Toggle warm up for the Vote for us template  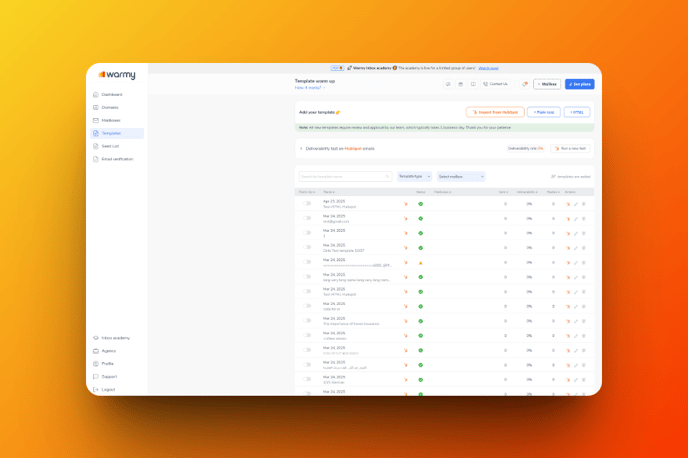(x=307, y=306)
